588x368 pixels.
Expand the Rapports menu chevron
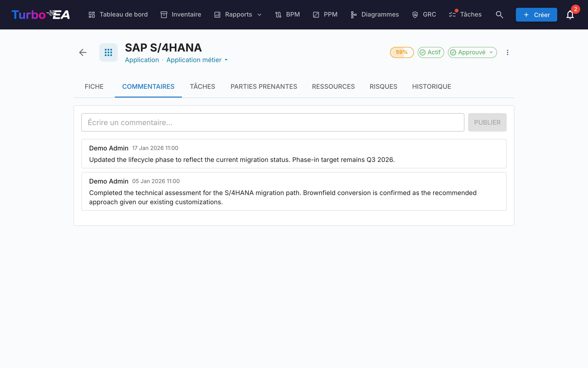click(x=260, y=14)
